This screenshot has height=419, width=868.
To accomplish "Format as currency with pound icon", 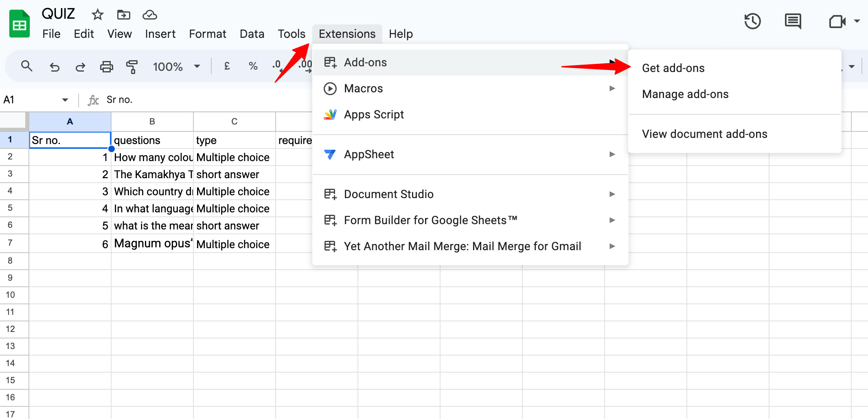I will click(x=227, y=66).
